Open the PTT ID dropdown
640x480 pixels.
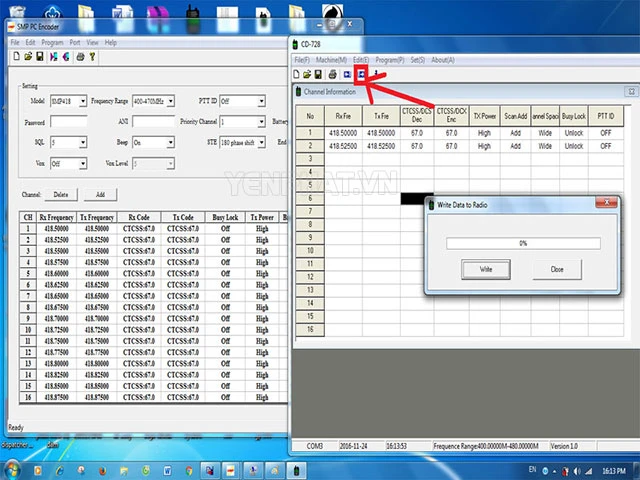241,101
